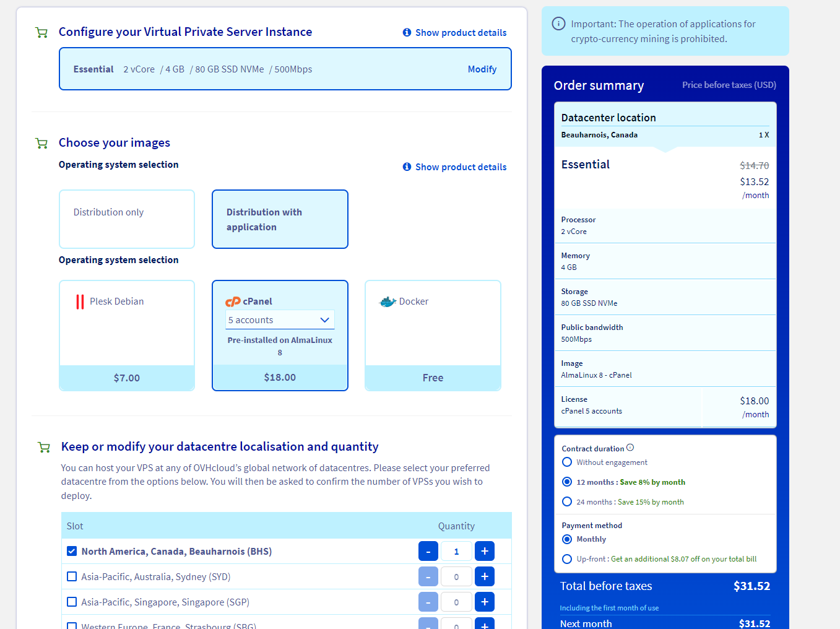Click the Quantity column header
Viewport: 840px width, 629px height.
click(x=456, y=526)
